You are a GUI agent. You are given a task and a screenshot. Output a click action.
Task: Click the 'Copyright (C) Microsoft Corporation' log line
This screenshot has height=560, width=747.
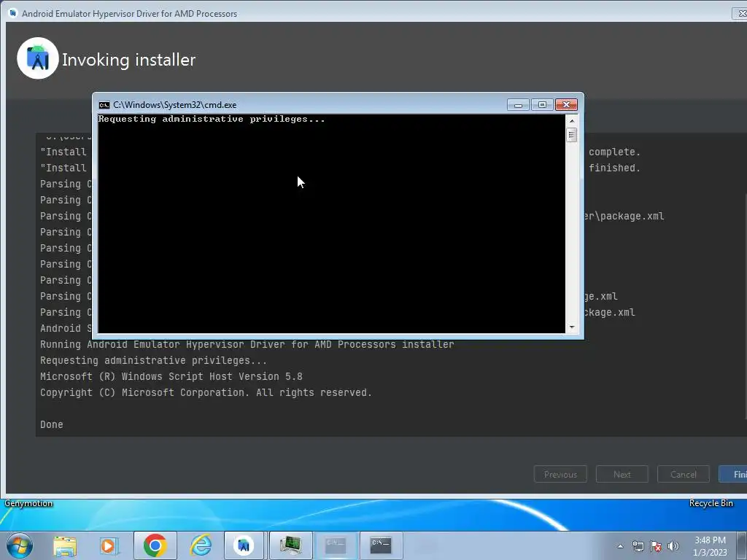click(206, 392)
